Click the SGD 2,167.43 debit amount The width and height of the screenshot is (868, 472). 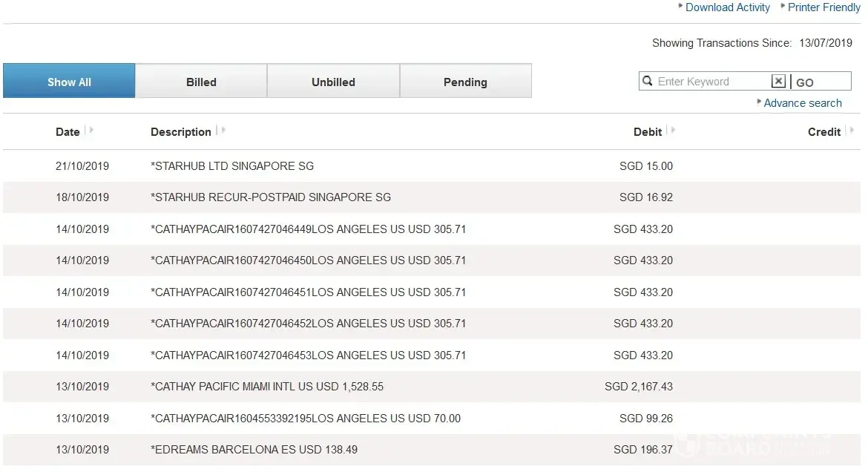639,387
